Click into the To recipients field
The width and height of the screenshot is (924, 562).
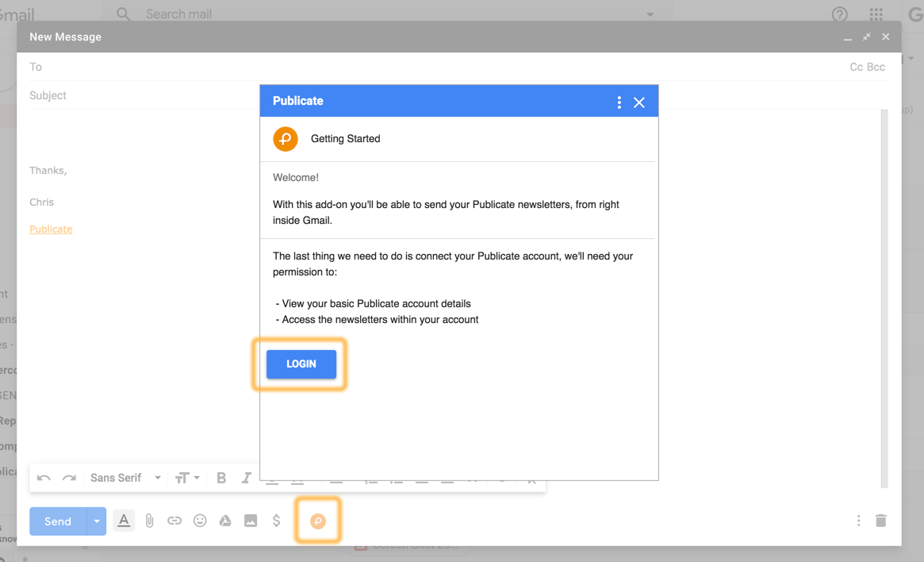click(x=436, y=67)
